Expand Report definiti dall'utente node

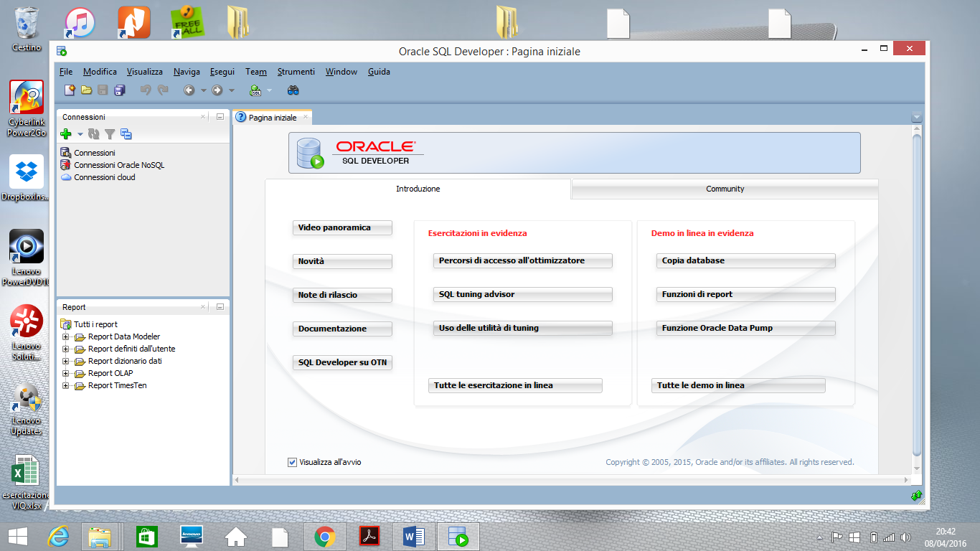66,349
